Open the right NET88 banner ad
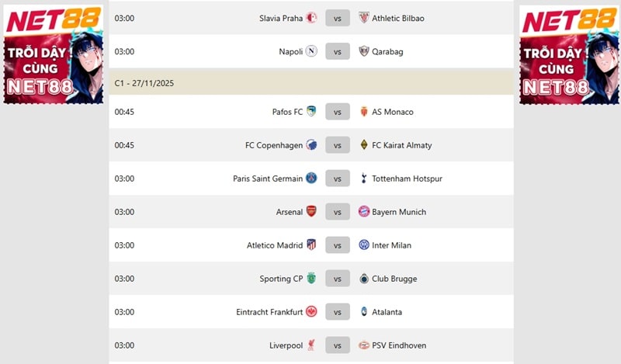The width and height of the screenshot is (621, 364). point(567,54)
